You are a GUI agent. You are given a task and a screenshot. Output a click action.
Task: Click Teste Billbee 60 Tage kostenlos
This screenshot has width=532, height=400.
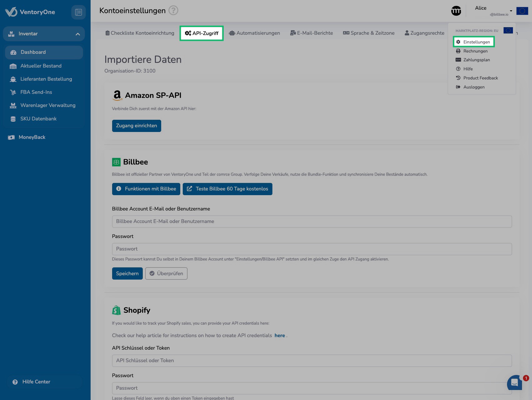tap(227, 189)
